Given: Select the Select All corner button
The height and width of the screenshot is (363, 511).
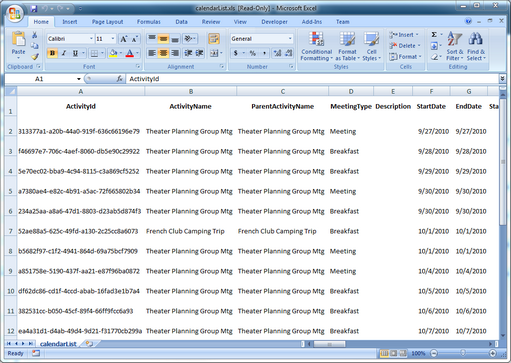Looking at the screenshot, I should click(x=11, y=91).
